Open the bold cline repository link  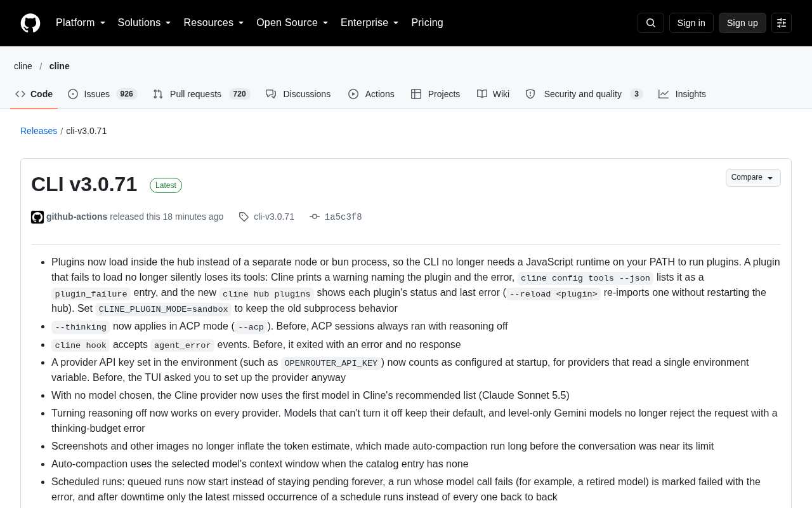[60, 66]
